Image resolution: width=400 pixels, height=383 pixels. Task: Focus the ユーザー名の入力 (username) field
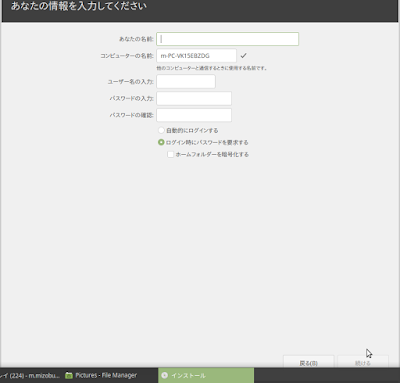186,82
